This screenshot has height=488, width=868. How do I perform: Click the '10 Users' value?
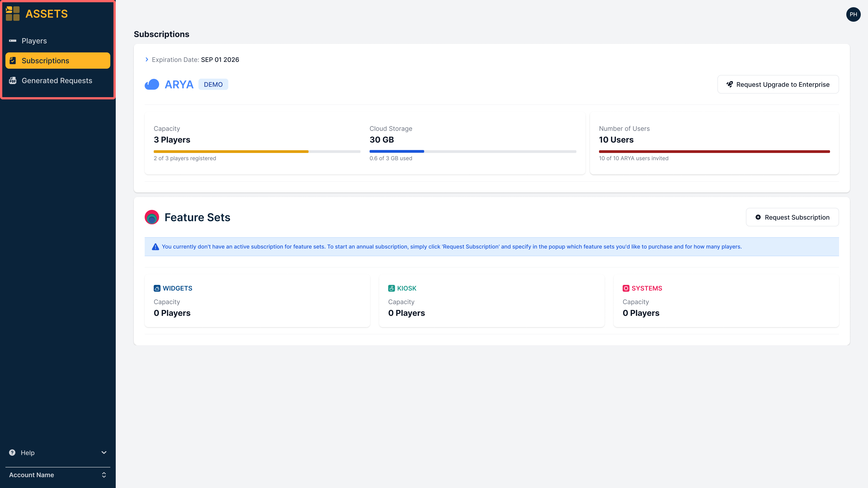616,140
